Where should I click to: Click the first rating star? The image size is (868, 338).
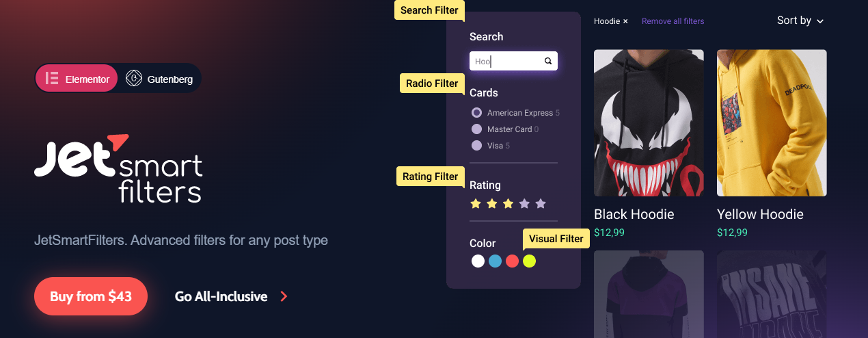[x=476, y=204]
